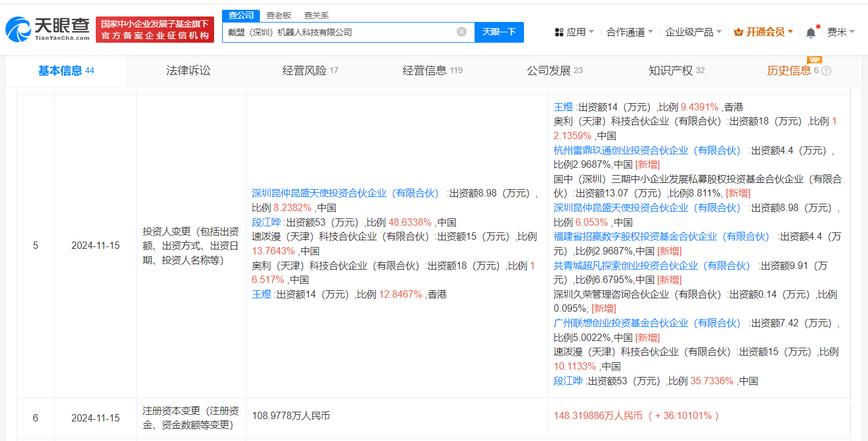Click date 2024-11-15 in row 6

tap(95, 418)
